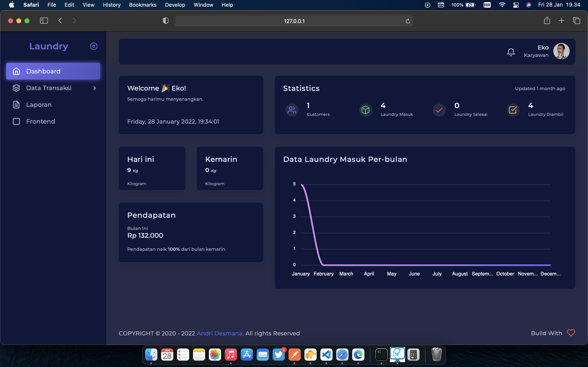Reload the page with the refresh icon
The image size is (588, 367).
pos(408,21)
